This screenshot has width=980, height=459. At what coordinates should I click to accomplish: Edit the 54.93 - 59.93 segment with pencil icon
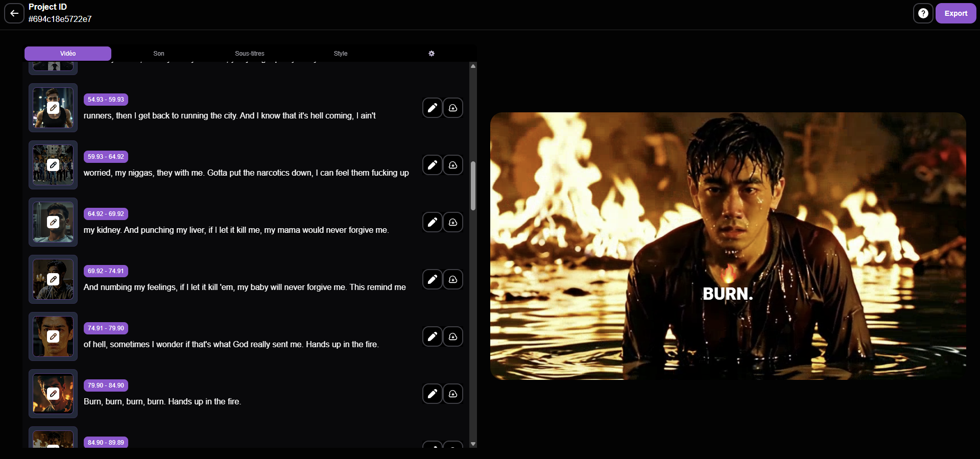432,108
